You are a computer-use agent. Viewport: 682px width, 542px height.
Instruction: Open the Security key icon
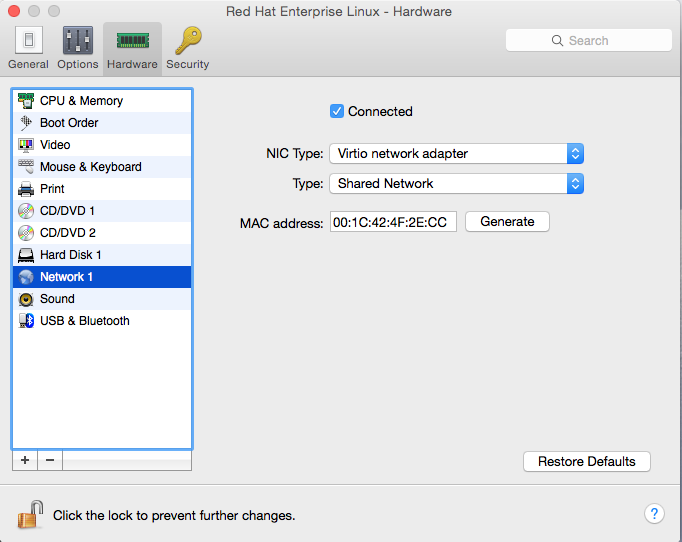tap(188, 40)
